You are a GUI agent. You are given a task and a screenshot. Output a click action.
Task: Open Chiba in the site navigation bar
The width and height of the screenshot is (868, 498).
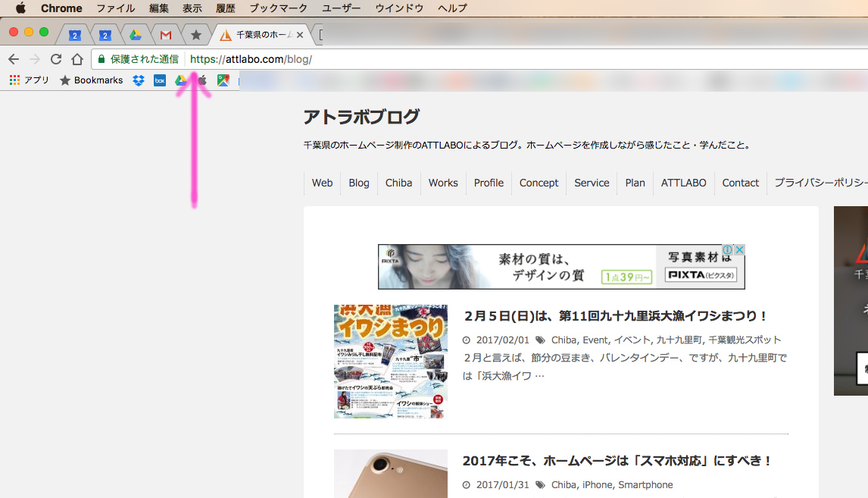(398, 183)
